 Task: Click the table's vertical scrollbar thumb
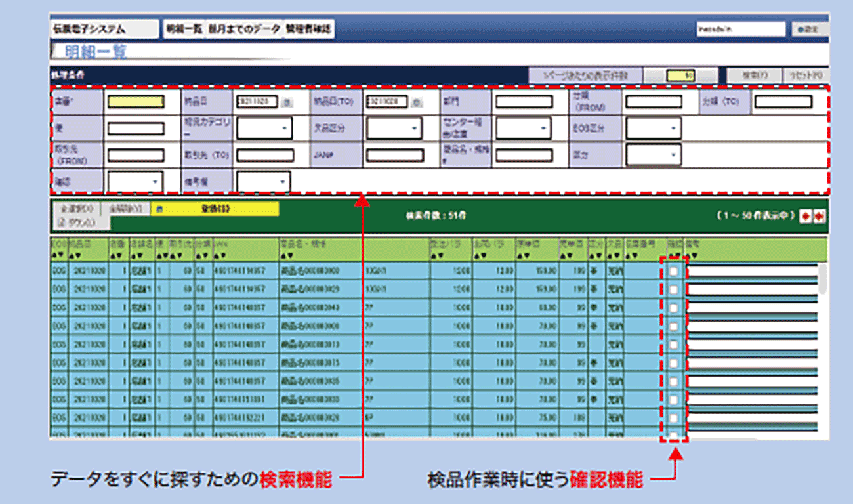coord(822,278)
